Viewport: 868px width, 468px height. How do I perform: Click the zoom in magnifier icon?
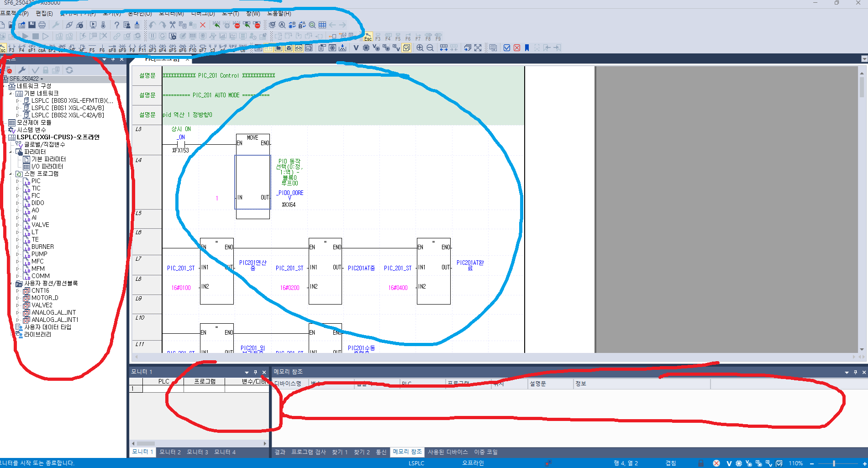coord(420,48)
